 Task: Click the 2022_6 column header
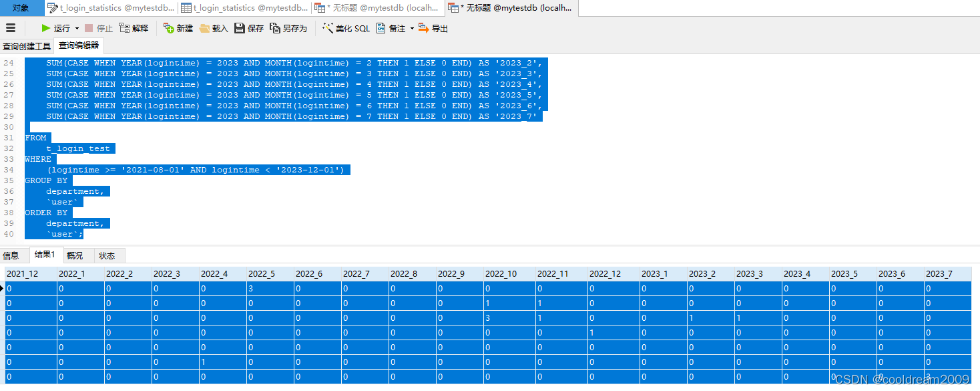click(x=318, y=273)
